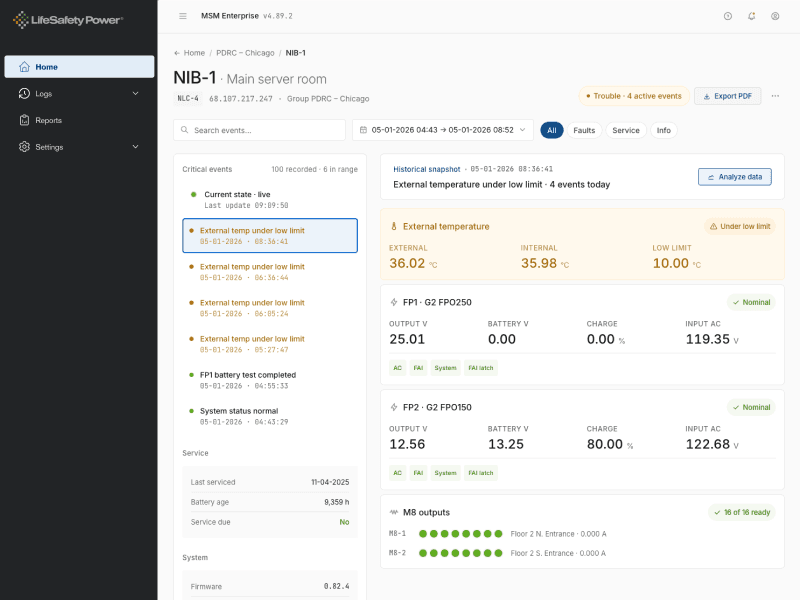
Task: Select the Service filter tab
Action: point(626,131)
